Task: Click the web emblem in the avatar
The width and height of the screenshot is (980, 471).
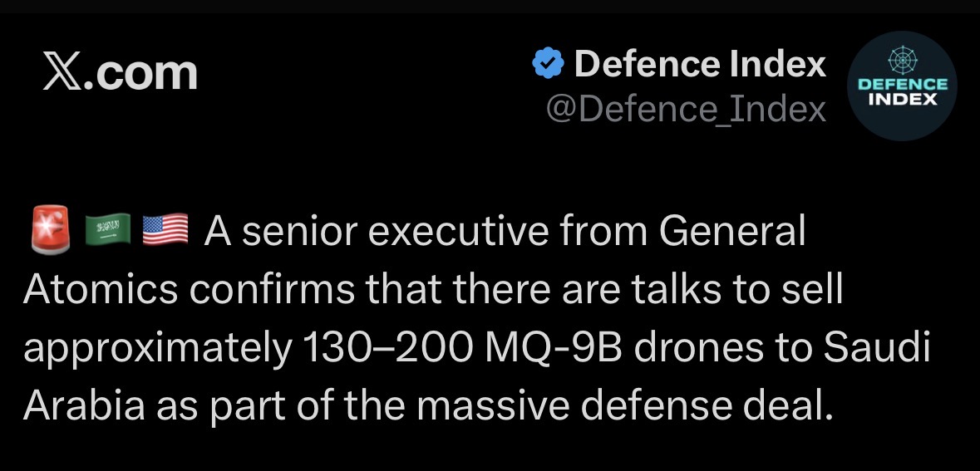Action: 902,61
